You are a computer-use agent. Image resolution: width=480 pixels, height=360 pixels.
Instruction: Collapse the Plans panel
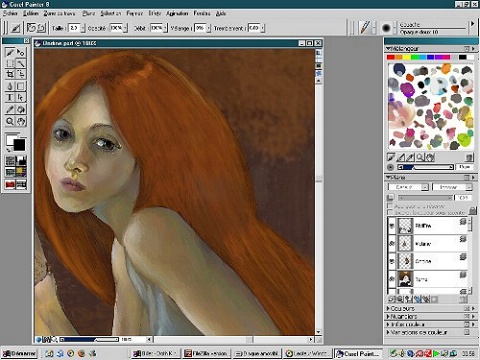[x=388, y=177]
